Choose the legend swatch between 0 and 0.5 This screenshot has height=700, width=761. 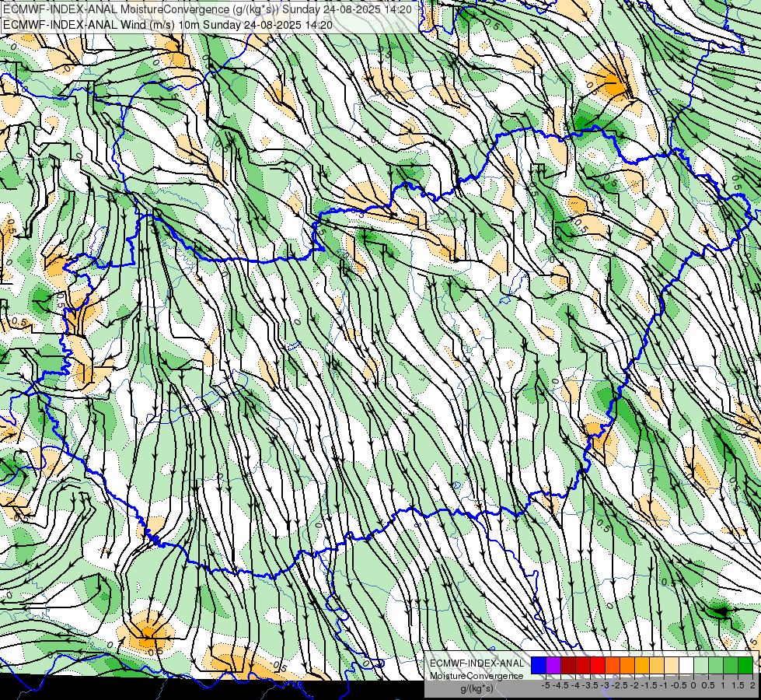pos(701,665)
